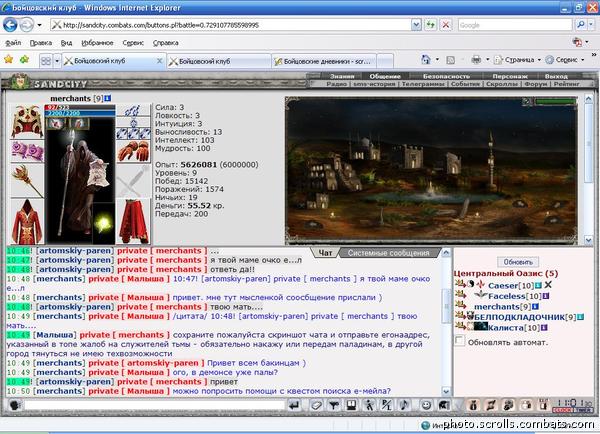Click the browser home icon
The width and height of the screenshot is (600, 434).
(426, 59)
